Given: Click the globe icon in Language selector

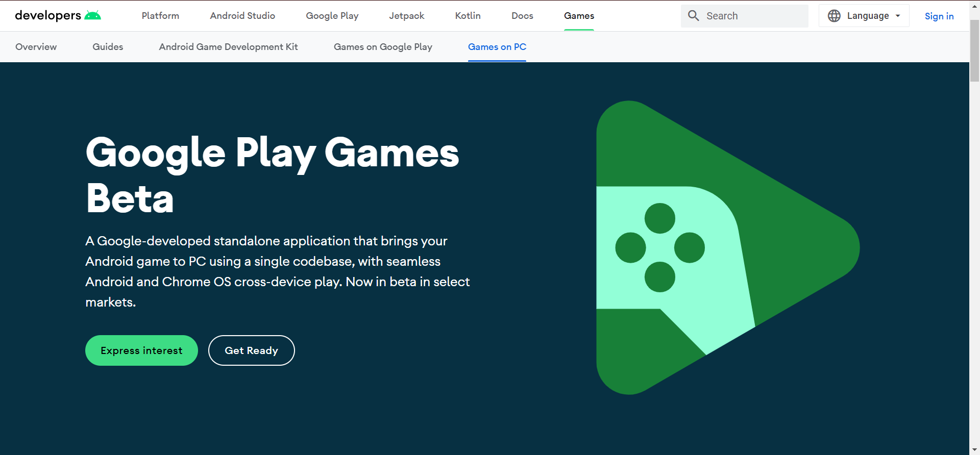Looking at the screenshot, I should [x=834, y=16].
